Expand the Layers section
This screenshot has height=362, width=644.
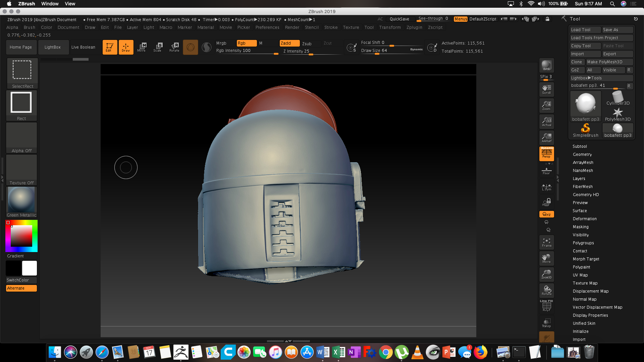579,179
